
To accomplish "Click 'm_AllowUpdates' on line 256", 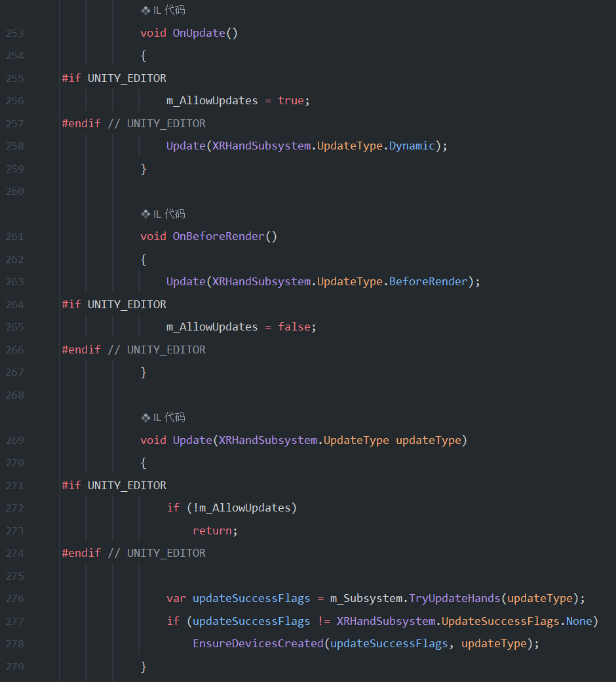I will pos(212,101).
